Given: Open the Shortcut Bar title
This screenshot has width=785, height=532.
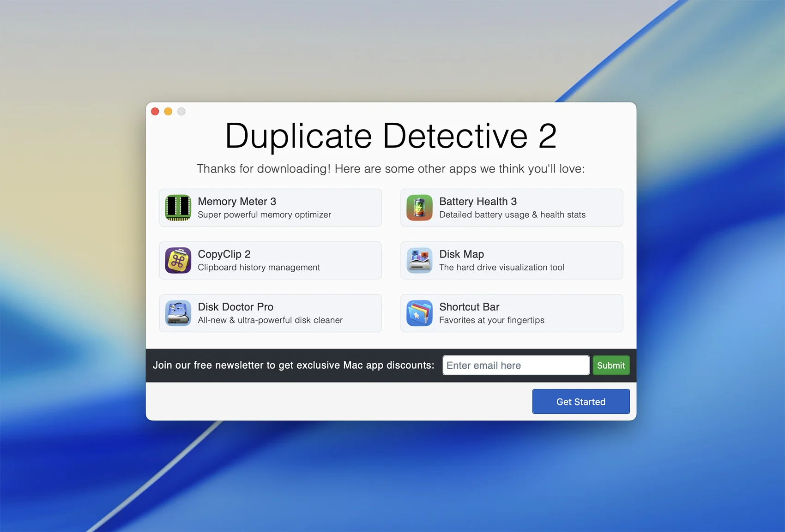Looking at the screenshot, I should [x=469, y=307].
